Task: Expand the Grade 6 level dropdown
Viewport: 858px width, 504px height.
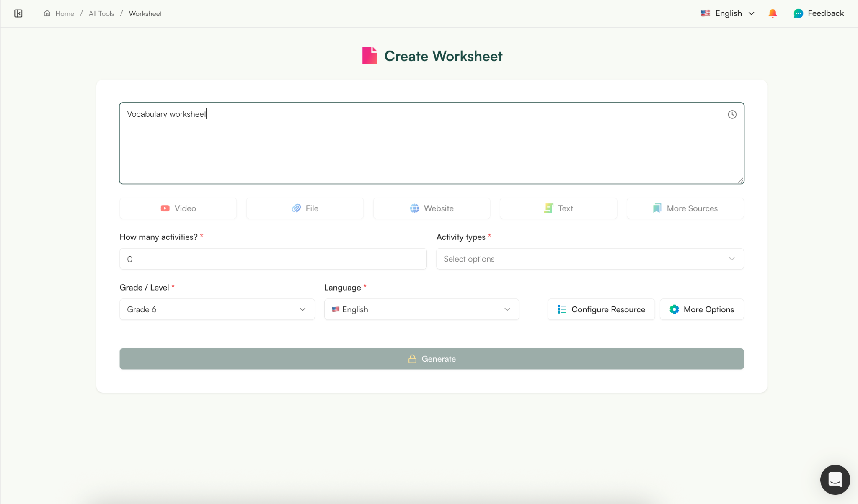Action: (x=217, y=309)
